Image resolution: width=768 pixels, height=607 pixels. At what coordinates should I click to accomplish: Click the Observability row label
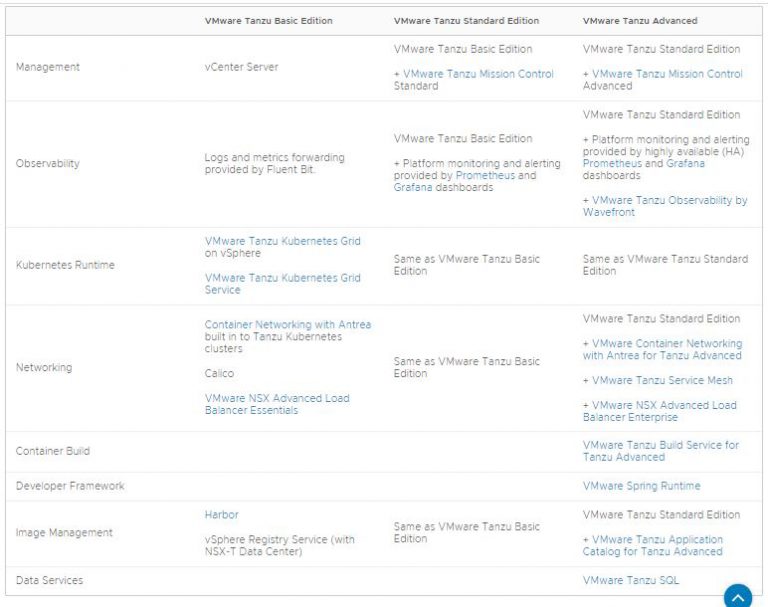pyautogui.click(x=48, y=163)
